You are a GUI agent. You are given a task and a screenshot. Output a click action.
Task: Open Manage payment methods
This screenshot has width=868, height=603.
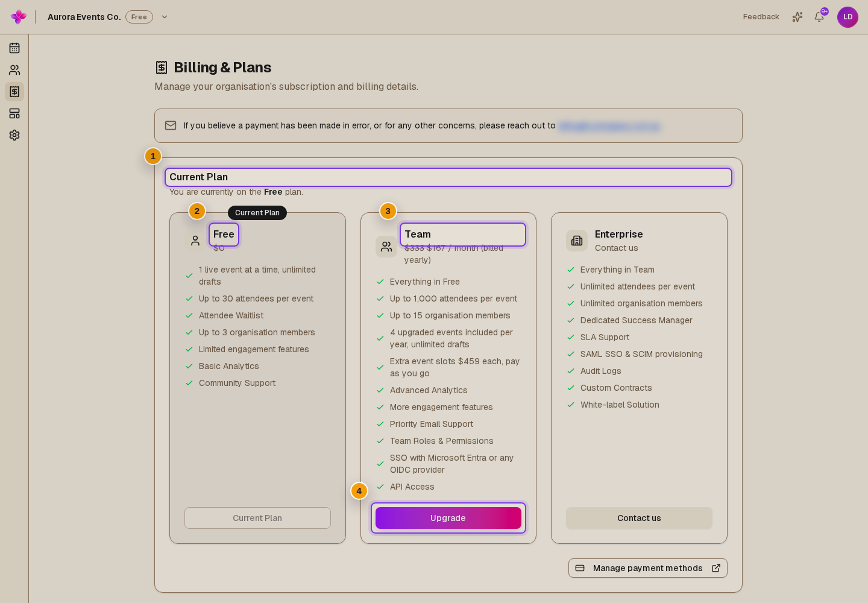pos(648,568)
